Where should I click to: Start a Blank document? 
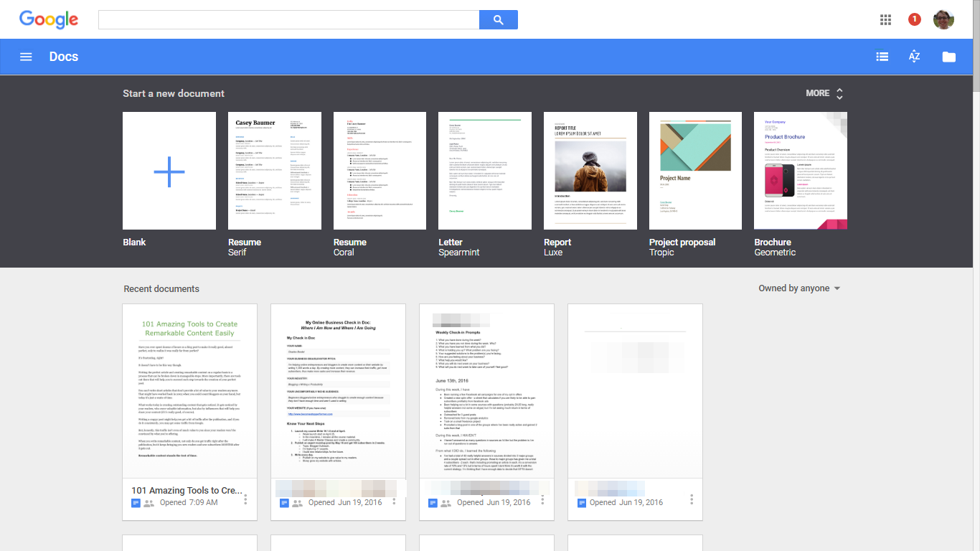click(169, 171)
